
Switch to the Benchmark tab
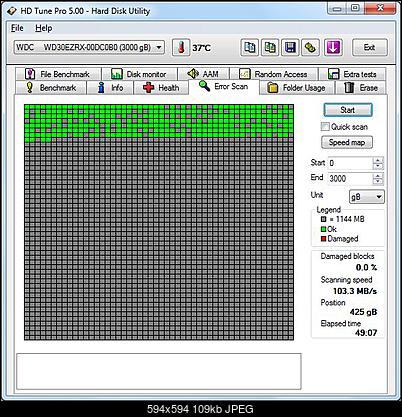[51, 88]
